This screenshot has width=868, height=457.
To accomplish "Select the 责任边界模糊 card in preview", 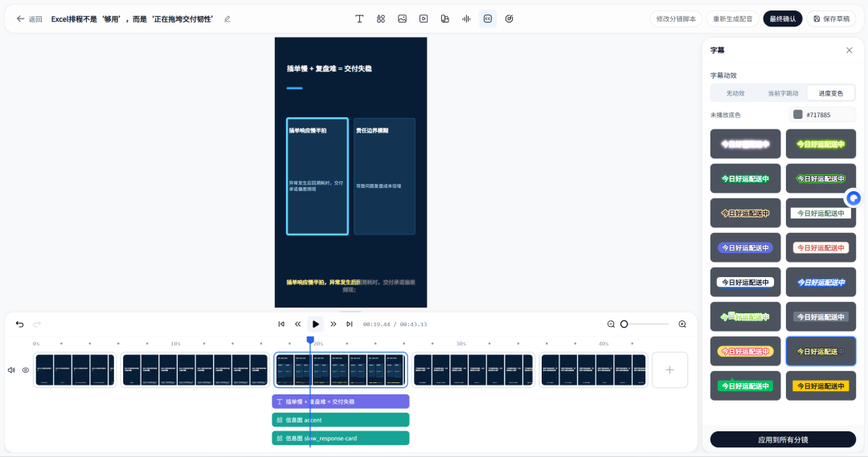I will pos(384,177).
